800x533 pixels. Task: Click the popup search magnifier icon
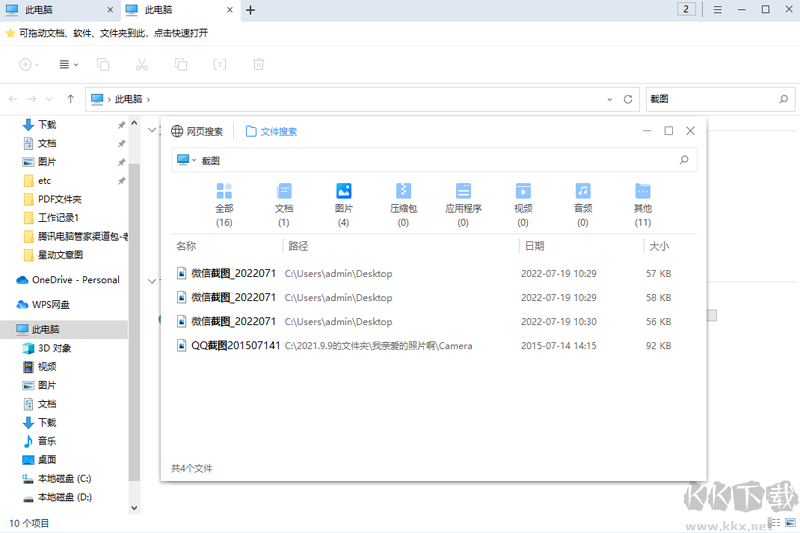pyautogui.click(x=684, y=160)
